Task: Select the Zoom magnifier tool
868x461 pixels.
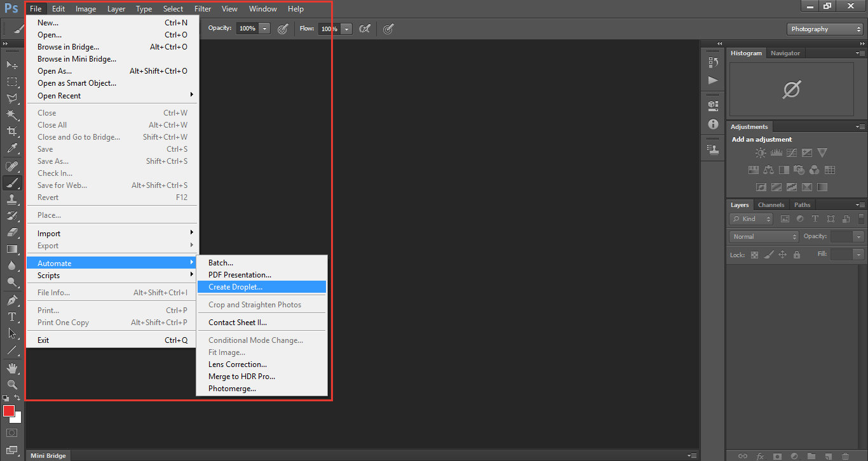Action: (x=12, y=384)
